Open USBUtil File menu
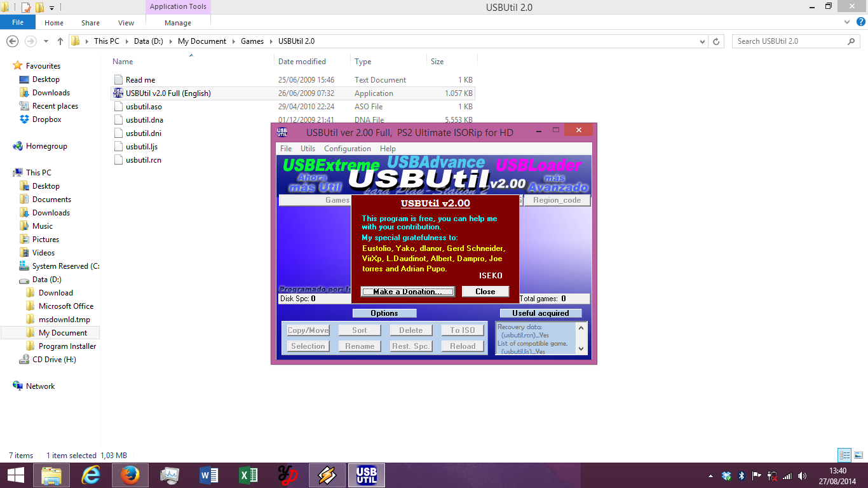Screen dimensions: 868x488 point(286,149)
